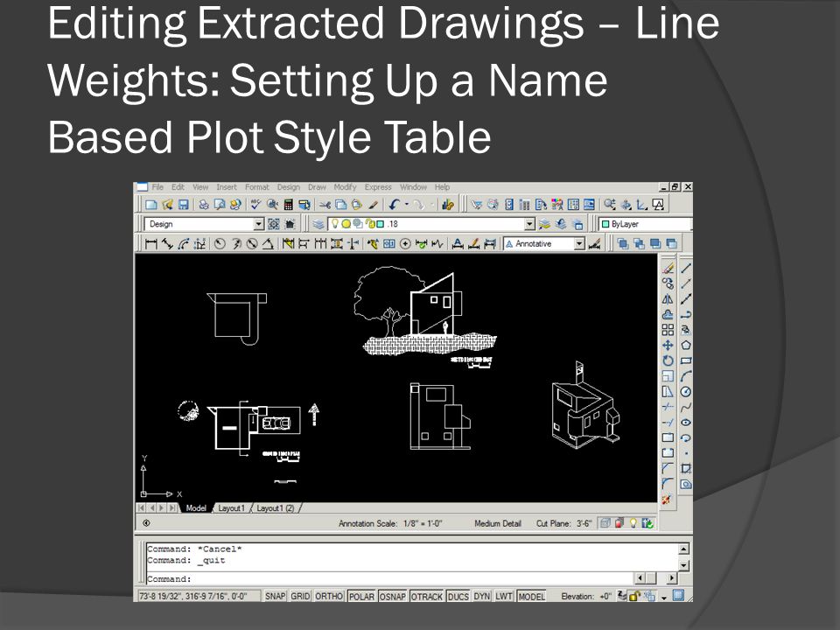Click the Elevation +0" value

pyautogui.click(x=605, y=596)
